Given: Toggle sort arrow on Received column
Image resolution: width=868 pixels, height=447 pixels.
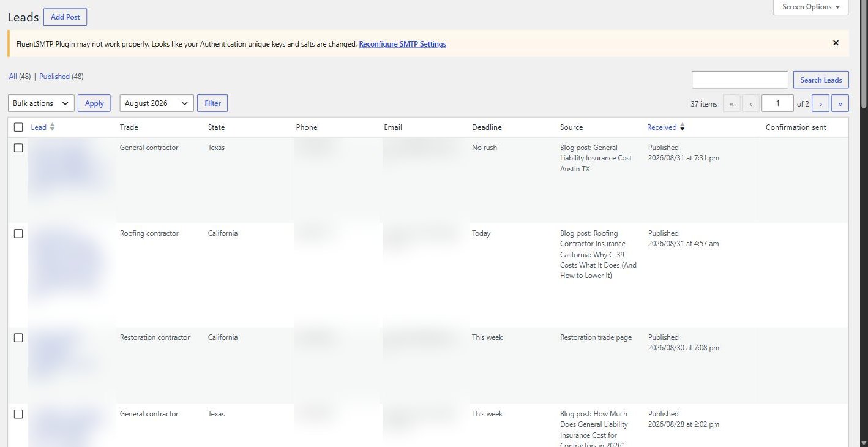Looking at the screenshot, I should 683,127.
